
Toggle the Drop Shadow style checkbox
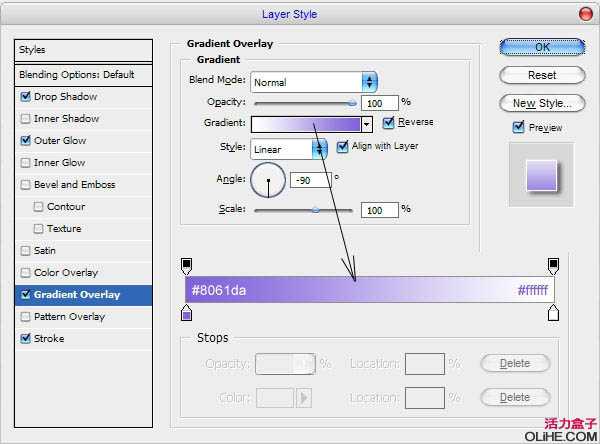pyautogui.click(x=25, y=97)
